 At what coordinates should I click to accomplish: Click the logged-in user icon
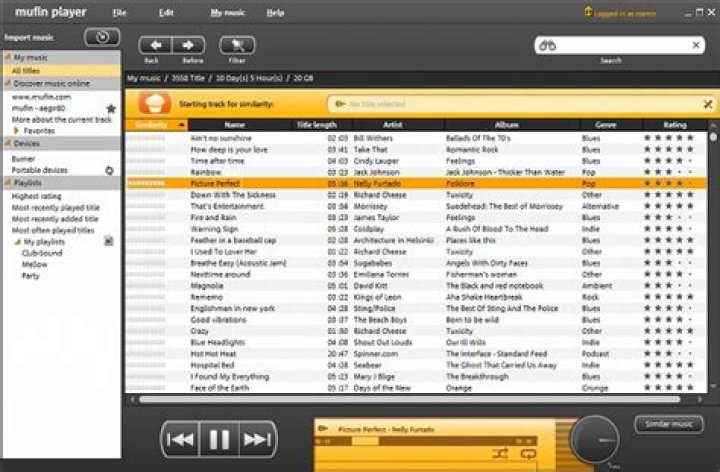click(588, 12)
